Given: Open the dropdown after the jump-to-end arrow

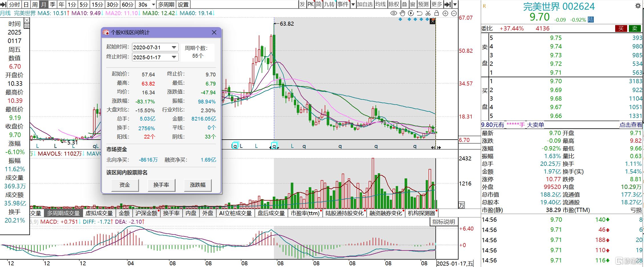Looking at the screenshot, I should coord(455,5).
